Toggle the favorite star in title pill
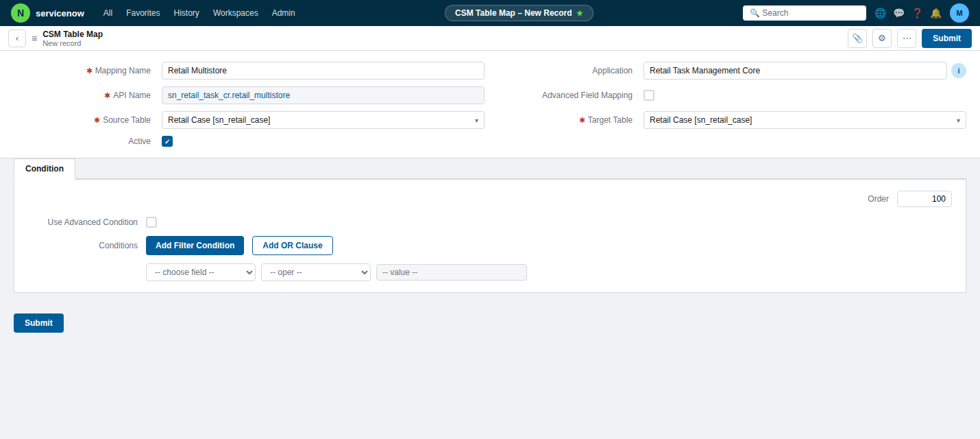980x439 pixels. click(580, 13)
